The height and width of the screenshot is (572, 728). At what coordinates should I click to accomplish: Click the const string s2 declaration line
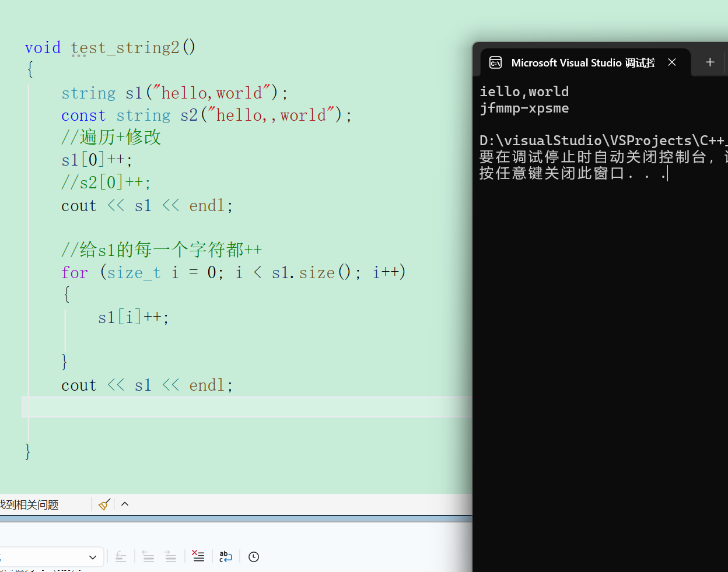pyautogui.click(x=207, y=115)
